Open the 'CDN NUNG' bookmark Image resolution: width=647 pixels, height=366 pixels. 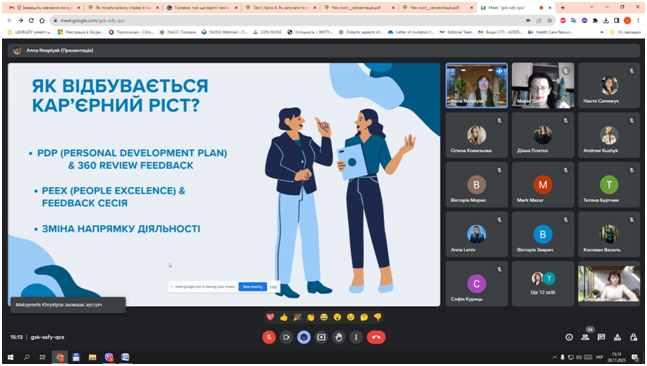(x=267, y=32)
